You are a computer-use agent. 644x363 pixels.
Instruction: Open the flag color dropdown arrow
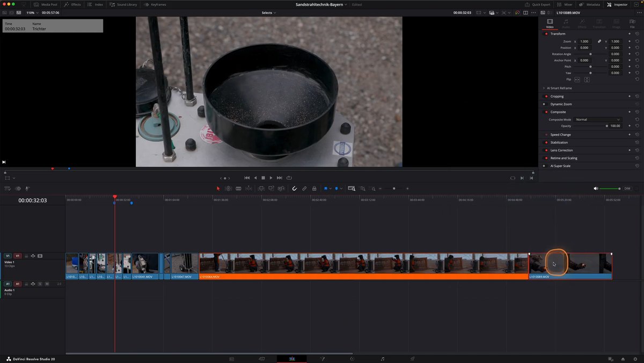pos(331,188)
